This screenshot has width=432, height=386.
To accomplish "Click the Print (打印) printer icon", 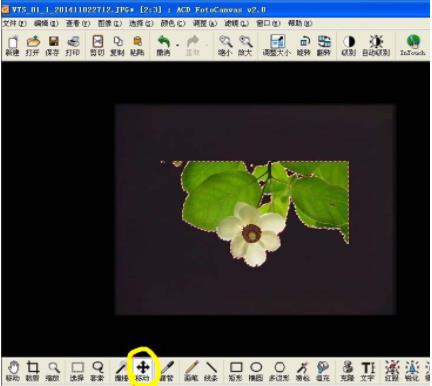I will tap(73, 42).
